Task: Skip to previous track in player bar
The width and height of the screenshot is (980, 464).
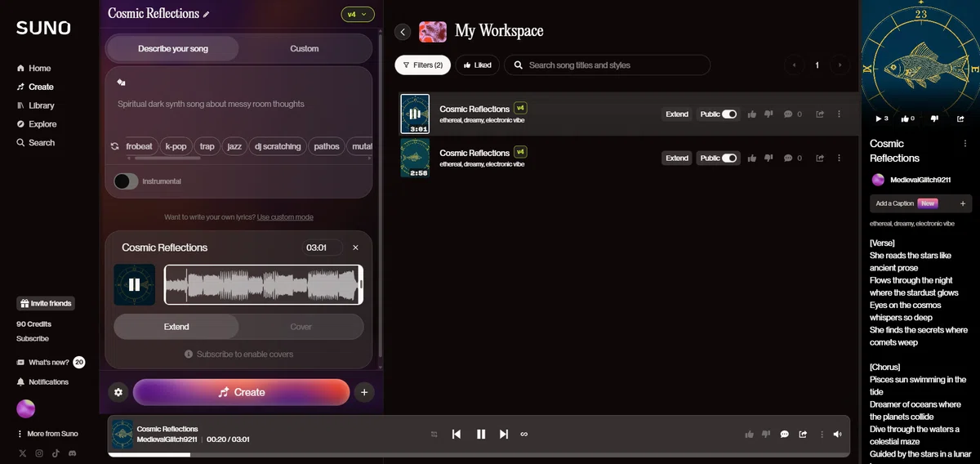Action: [457, 434]
